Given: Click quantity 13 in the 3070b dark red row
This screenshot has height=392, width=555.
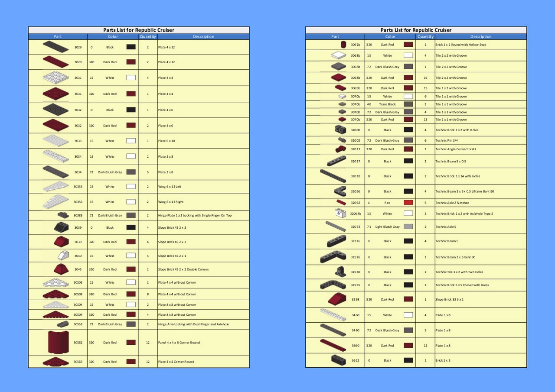Looking at the screenshot, I should (425, 119).
